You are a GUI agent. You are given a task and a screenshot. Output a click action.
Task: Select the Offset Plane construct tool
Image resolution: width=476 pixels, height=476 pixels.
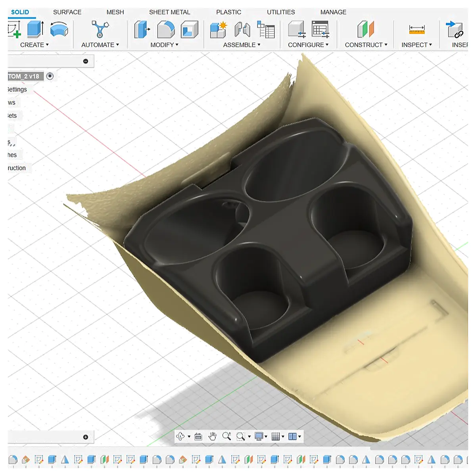click(366, 29)
